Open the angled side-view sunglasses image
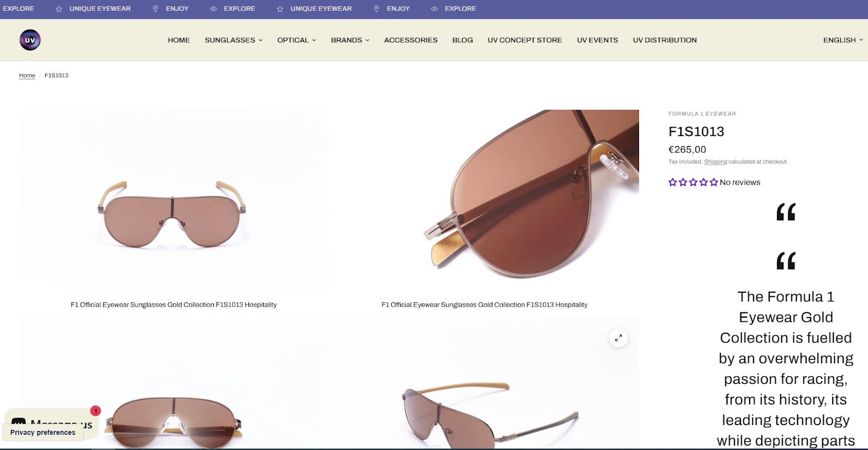868x450 pixels. tap(484, 383)
